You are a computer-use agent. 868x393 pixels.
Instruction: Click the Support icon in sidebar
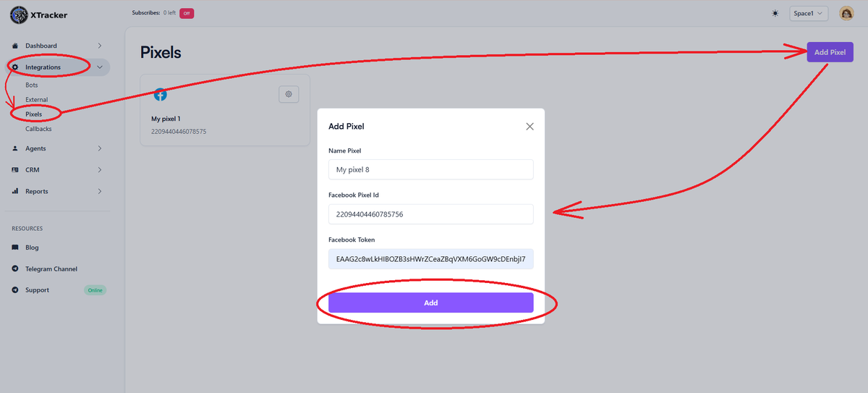(16, 290)
